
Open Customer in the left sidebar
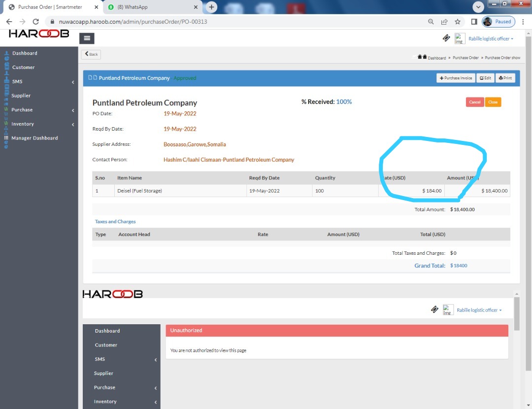[x=24, y=68]
